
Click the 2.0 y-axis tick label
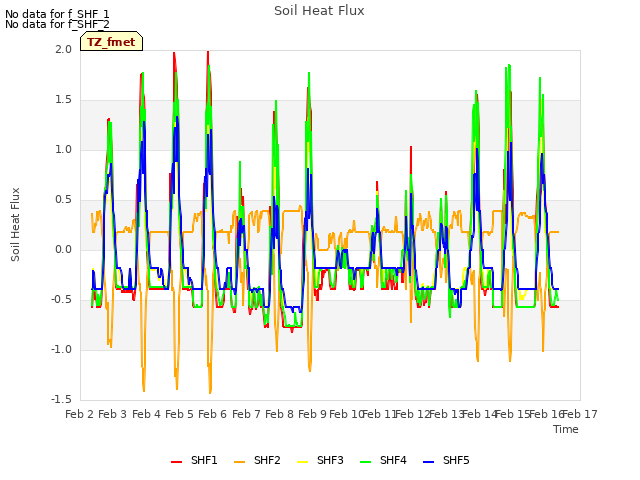click(63, 49)
